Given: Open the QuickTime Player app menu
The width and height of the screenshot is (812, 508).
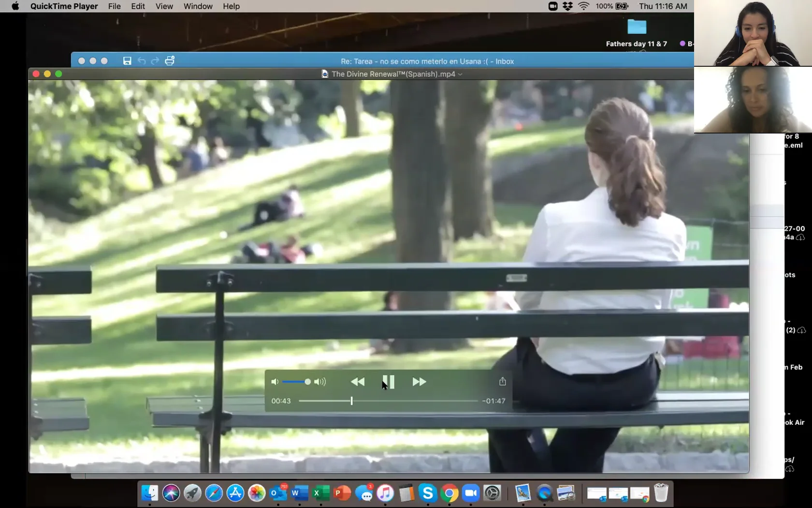Looking at the screenshot, I should click(64, 6).
